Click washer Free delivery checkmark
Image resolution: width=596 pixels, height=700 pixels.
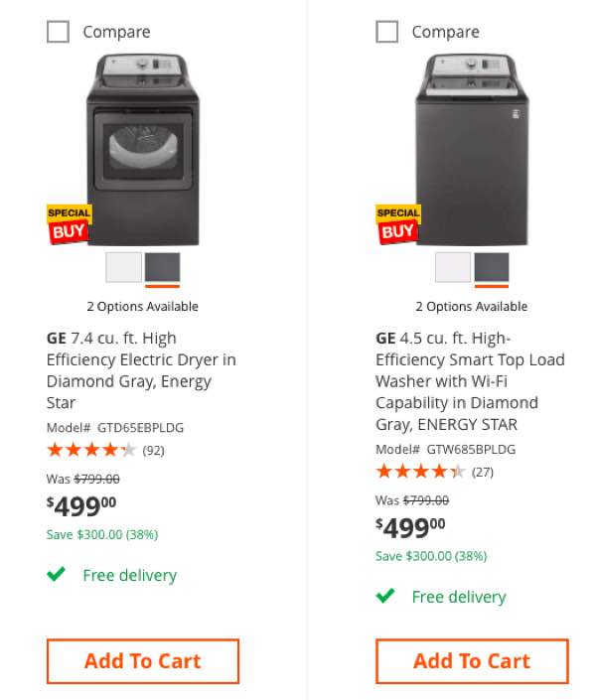click(x=385, y=595)
